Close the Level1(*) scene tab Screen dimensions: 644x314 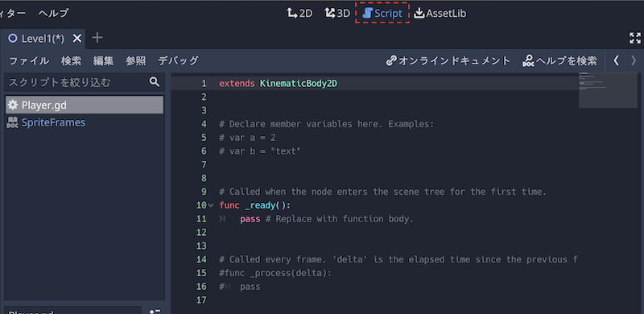coord(77,39)
